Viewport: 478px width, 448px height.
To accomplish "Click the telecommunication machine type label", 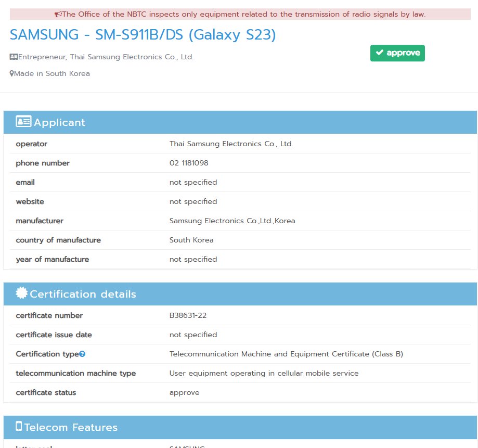I will tap(76, 373).
